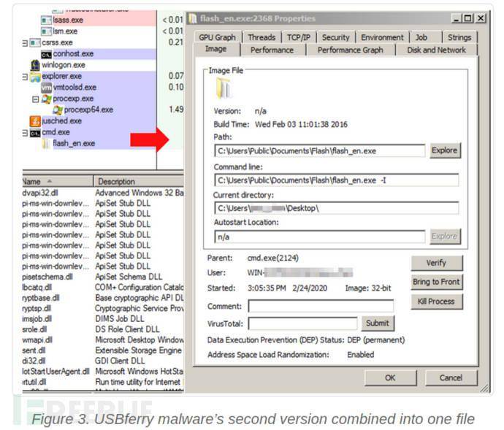Select the conhost.exe console icon
Image resolution: width=504 pixels, height=430 pixels.
[x=46, y=54]
